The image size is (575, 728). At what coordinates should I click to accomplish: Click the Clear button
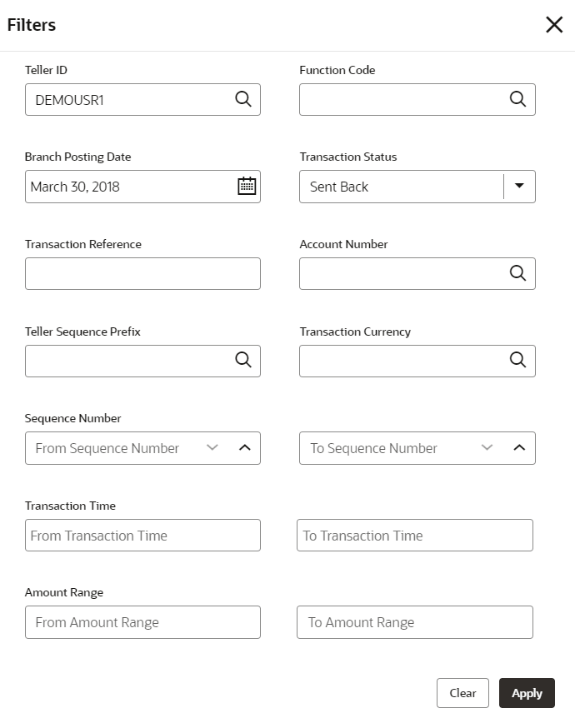pos(462,693)
